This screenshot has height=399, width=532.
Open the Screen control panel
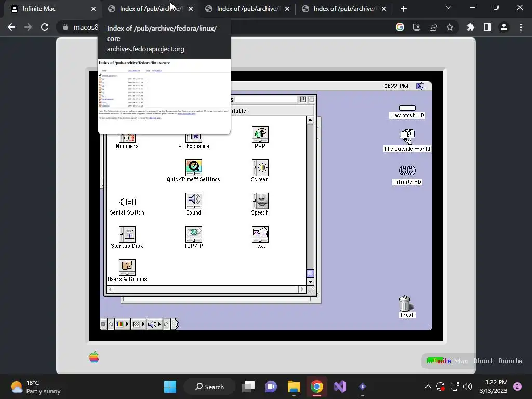click(x=260, y=171)
